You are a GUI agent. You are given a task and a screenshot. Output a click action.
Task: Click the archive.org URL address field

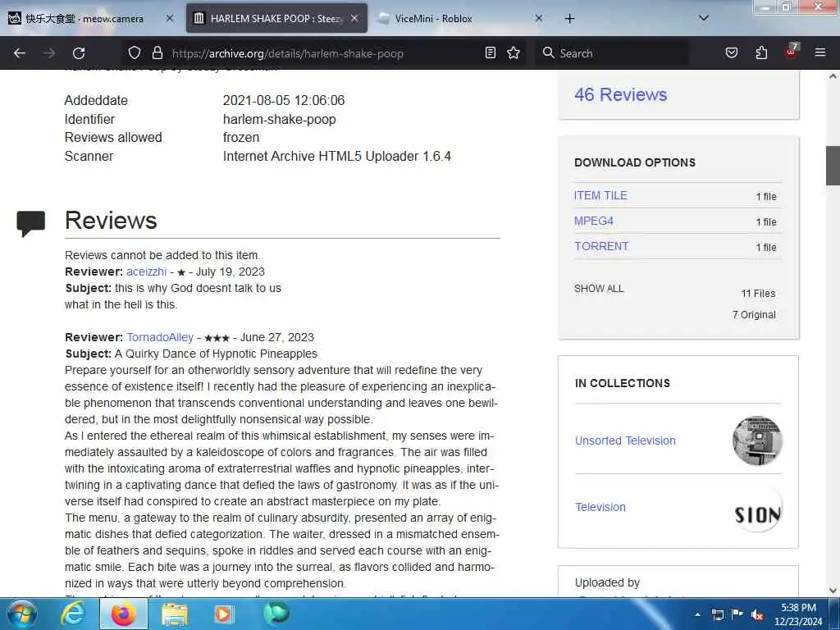(288, 53)
